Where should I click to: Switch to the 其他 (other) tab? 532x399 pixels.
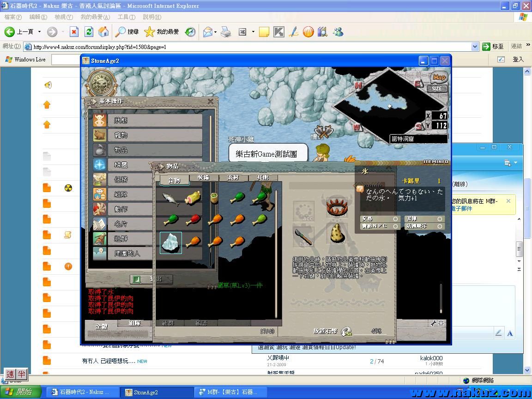(263, 177)
